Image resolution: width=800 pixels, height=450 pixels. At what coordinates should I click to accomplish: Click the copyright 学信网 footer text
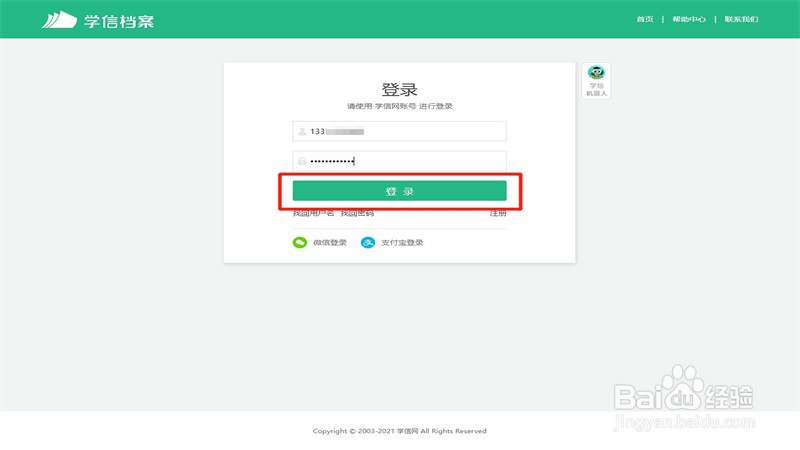click(x=408, y=431)
